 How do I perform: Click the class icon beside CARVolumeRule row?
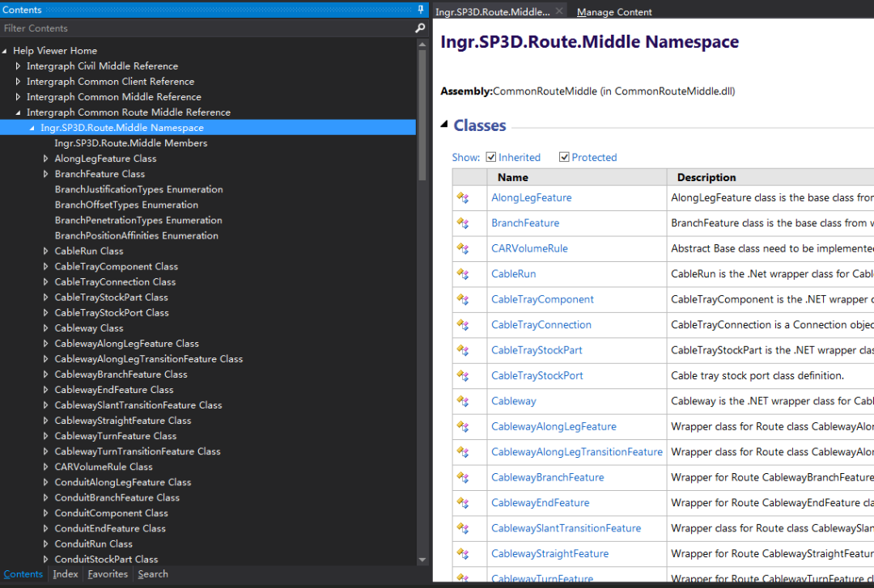(x=463, y=248)
